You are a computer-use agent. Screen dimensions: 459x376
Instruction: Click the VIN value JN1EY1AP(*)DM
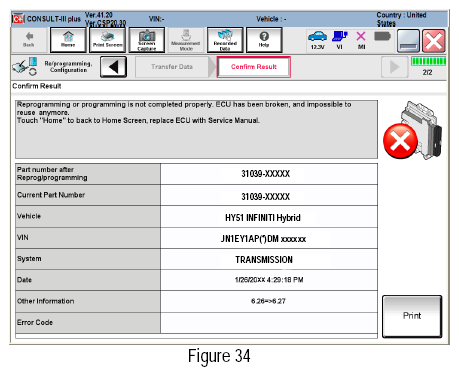[x=263, y=239]
